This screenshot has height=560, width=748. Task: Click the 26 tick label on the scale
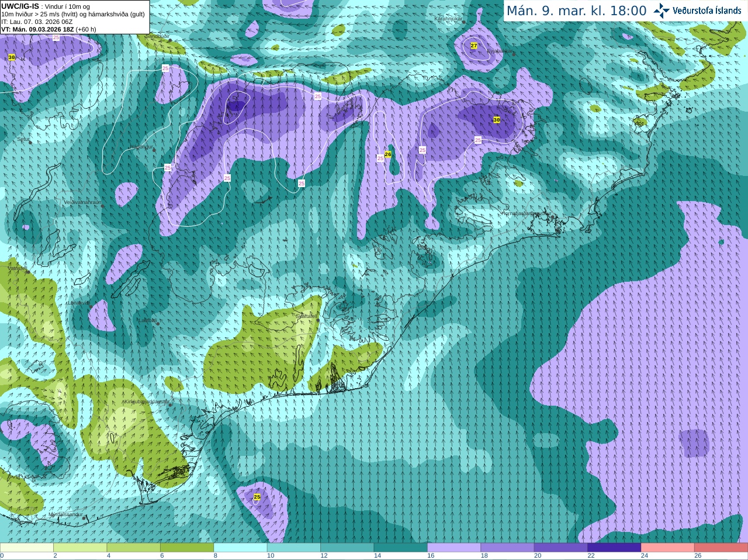[x=698, y=556]
